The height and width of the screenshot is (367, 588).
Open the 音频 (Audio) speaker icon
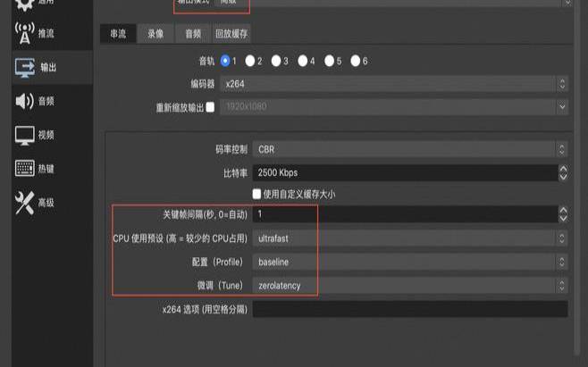(x=24, y=101)
